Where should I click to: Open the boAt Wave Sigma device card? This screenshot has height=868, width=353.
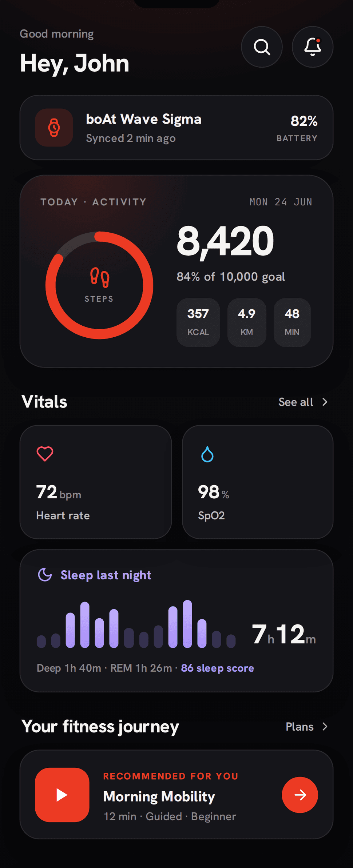tap(176, 128)
